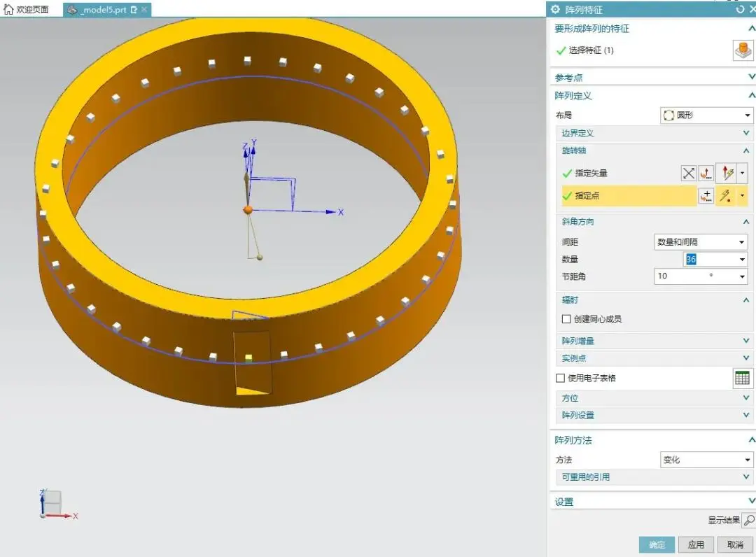Close the Pattern Feature dialog
Screen dimensions: 756x557
(x=752, y=9)
